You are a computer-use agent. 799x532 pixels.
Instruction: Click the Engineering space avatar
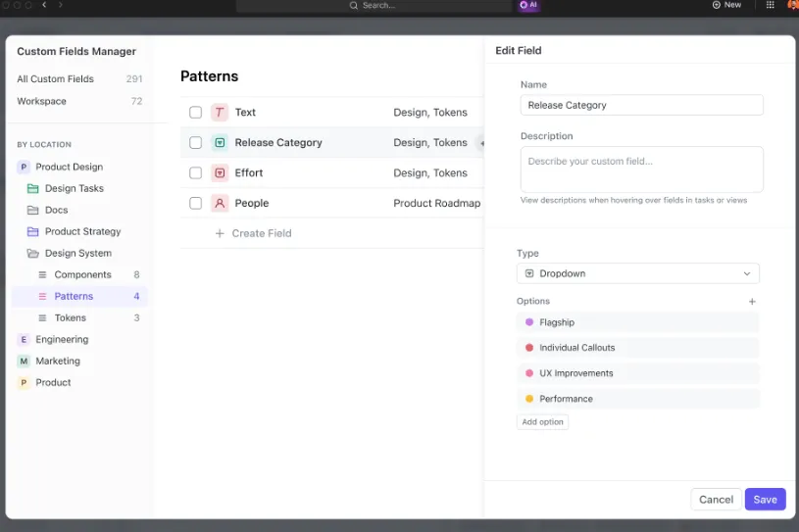point(24,340)
